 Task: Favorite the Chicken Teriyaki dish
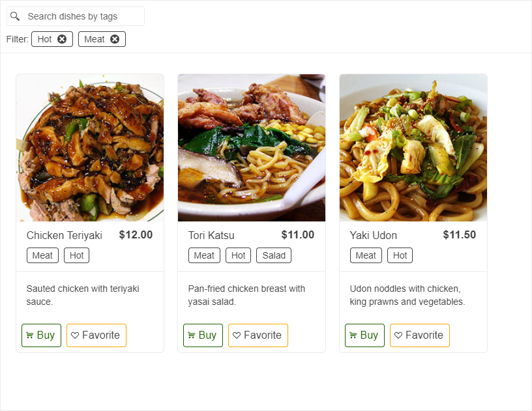pyautogui.click(x=96, y=335)
